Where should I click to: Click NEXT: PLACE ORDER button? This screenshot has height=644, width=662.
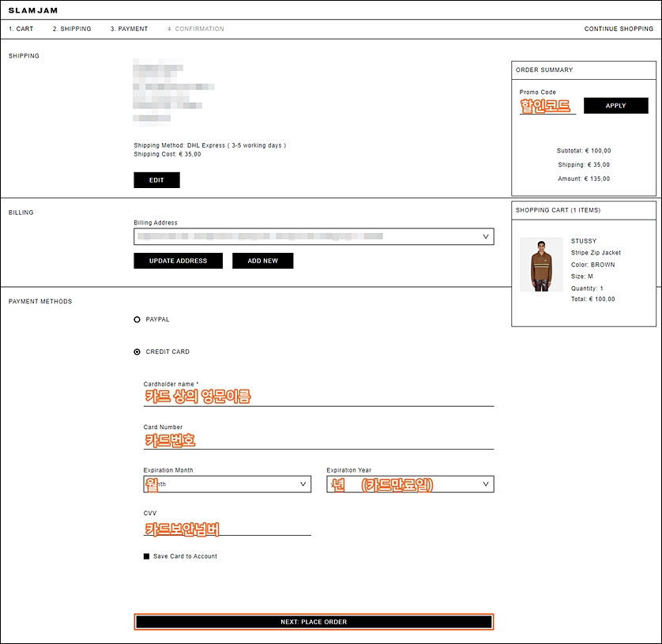[x=314, y=622]
